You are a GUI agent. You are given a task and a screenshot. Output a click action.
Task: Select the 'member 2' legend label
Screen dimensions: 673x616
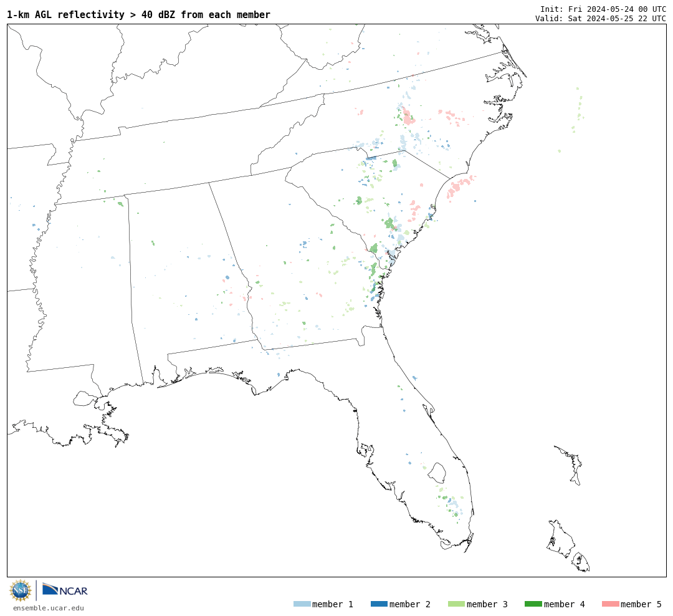pos(410,604)
